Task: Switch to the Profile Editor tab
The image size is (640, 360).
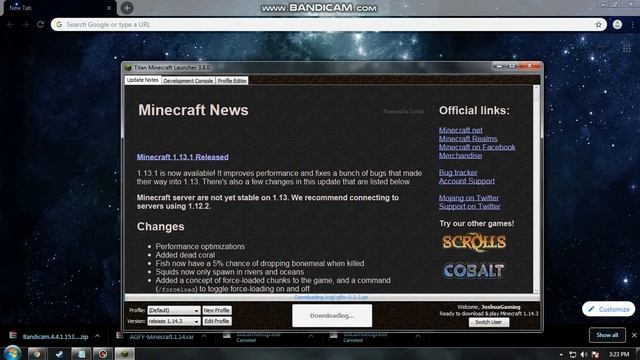Action: tap(232, 81)
